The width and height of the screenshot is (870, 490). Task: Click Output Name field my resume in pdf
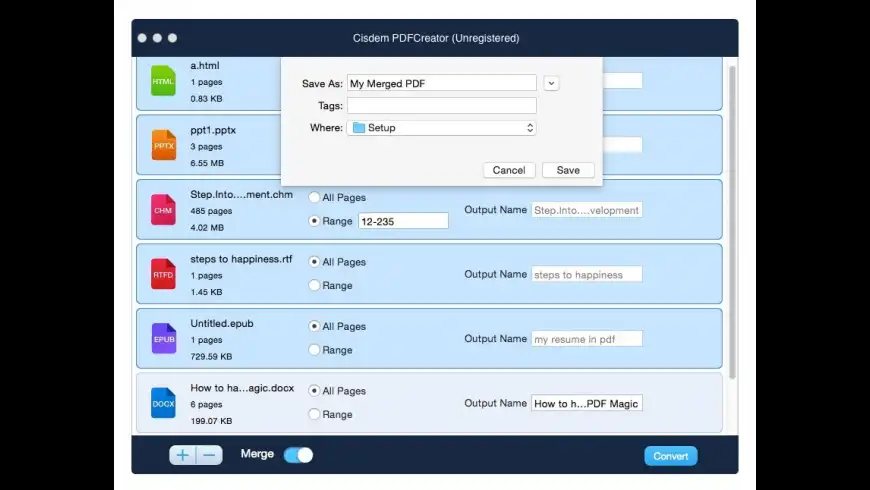coord(586,339)
